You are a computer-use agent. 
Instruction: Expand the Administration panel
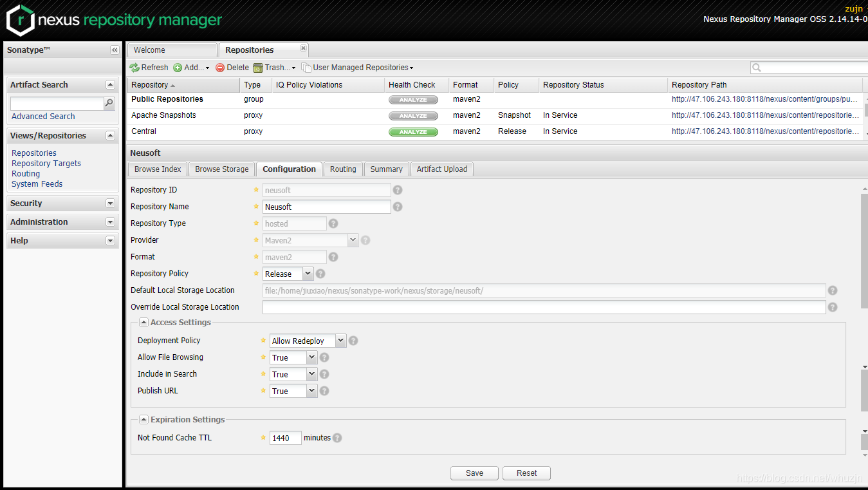(110, 222)
